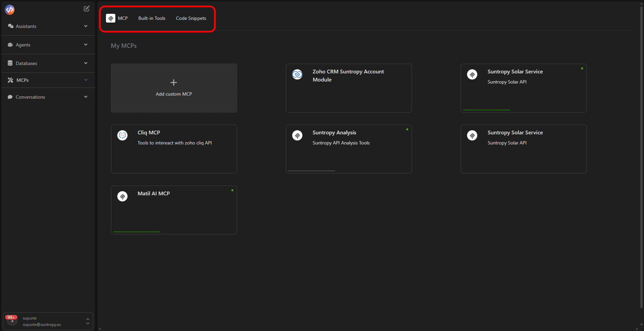The width and height of the screenshot is (644, 331).
Task: Click the new chat compose icon
Action: pyautogui.click(x=87, y=8)
